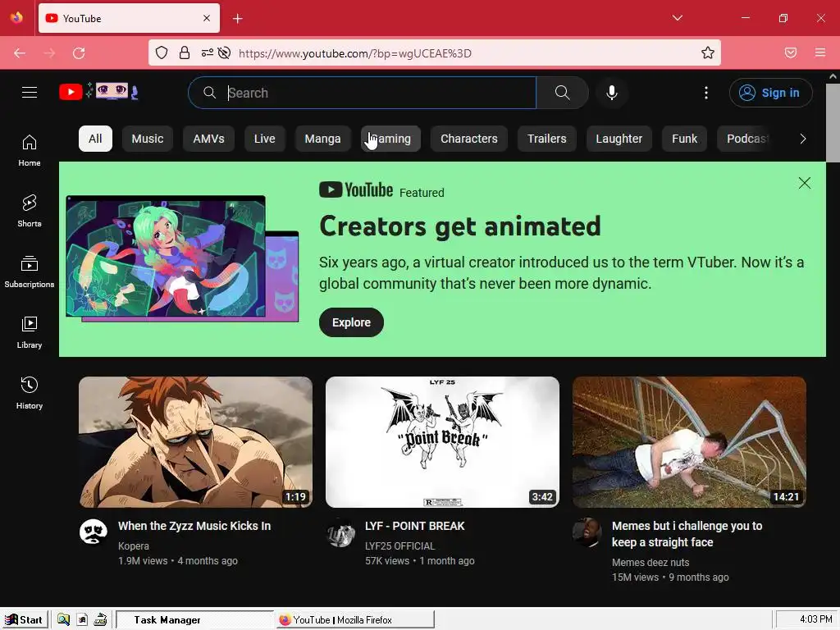The width and height of the screenshot is (840, 630).
Task: Open the LYF25 OFFICIAL channel avatar
Action: [340, 532]
